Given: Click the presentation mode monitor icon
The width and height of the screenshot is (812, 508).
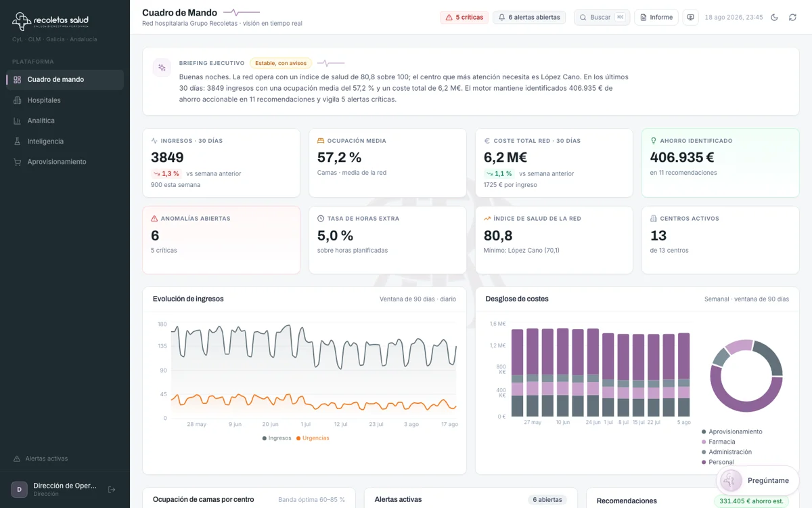Looking at the screenshot, I should (x=690, y=18).
